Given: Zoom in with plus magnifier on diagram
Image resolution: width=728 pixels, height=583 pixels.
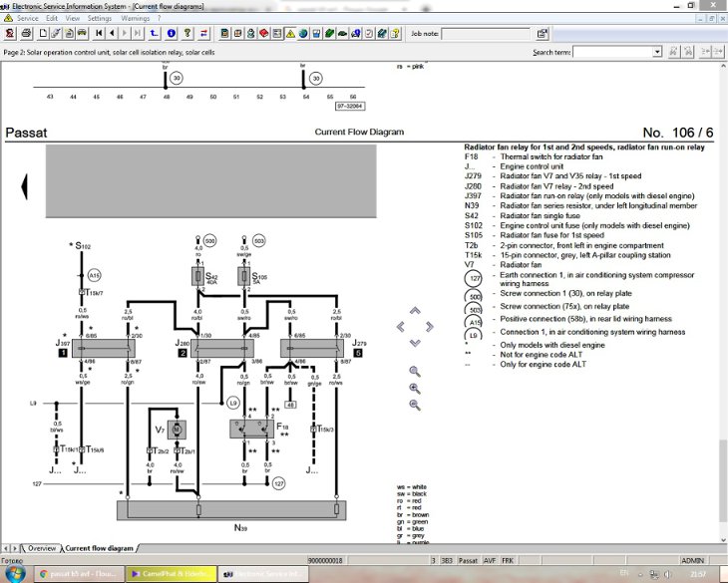Looking at the screenshot, I should (415, 389).
